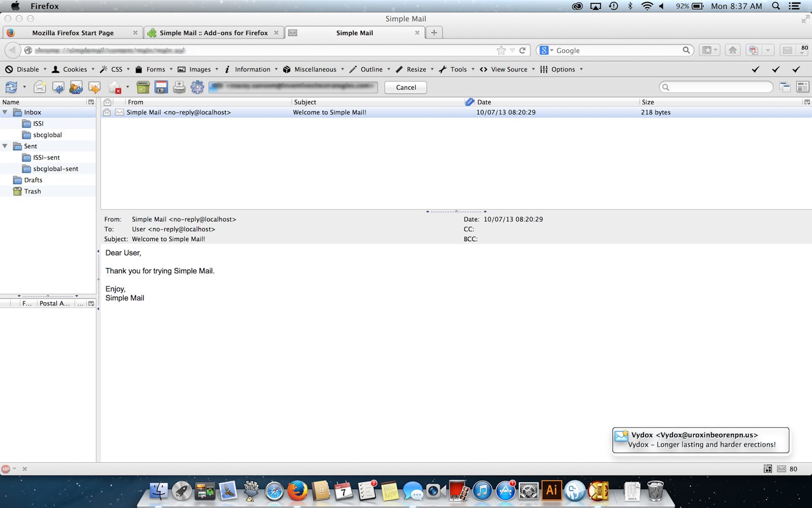This screenshot has width=812, height=508.
Task: Open the Images menu
Action: coord(198,70)
